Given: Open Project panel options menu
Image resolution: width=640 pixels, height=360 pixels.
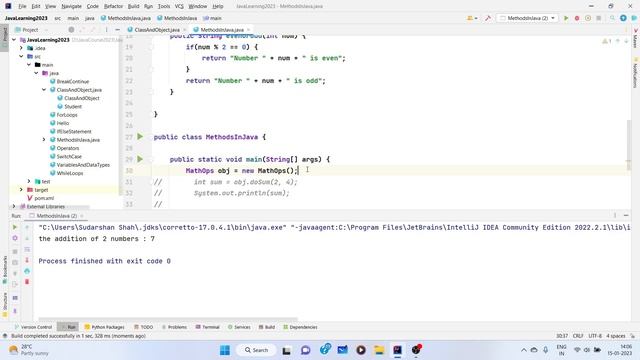Looking at the screenshot, I should click(107, 30).
